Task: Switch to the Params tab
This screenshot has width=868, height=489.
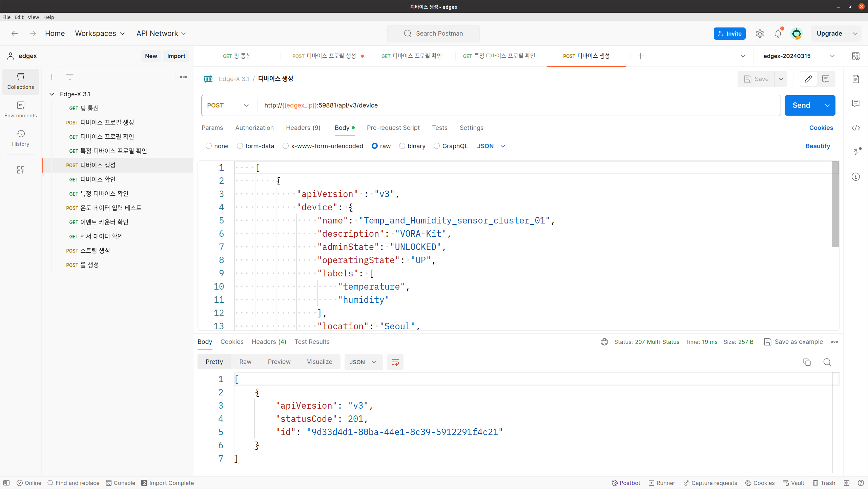Action: pyautogui.click(x=212, y=128)
